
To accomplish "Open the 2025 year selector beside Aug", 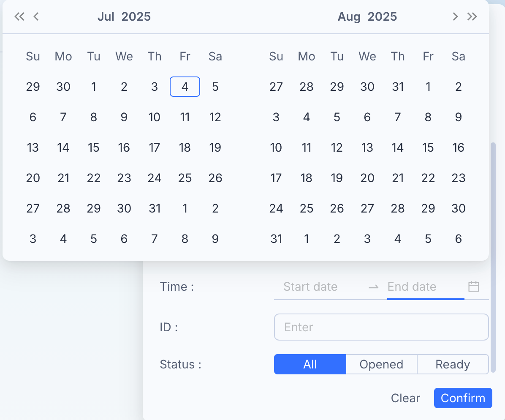I will click(x=382, y=16).
